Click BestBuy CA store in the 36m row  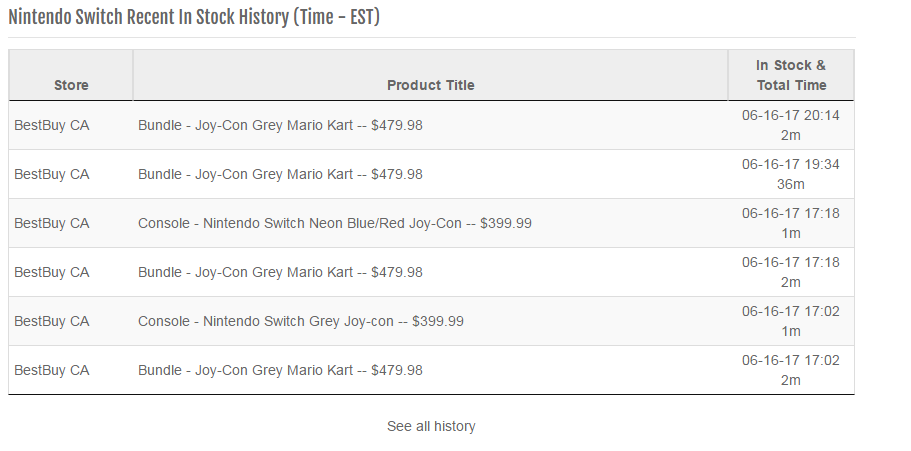click(52, 174)
